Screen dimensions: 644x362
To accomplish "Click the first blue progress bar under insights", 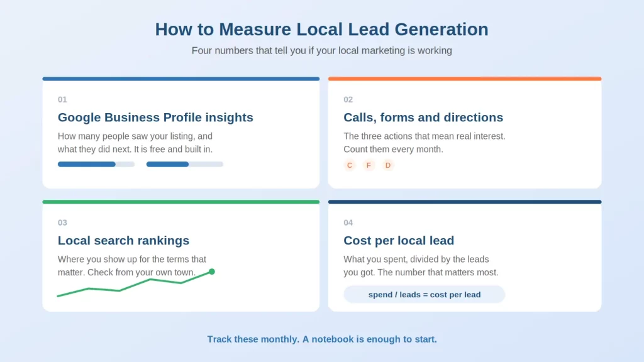I will tap(96, 164).
